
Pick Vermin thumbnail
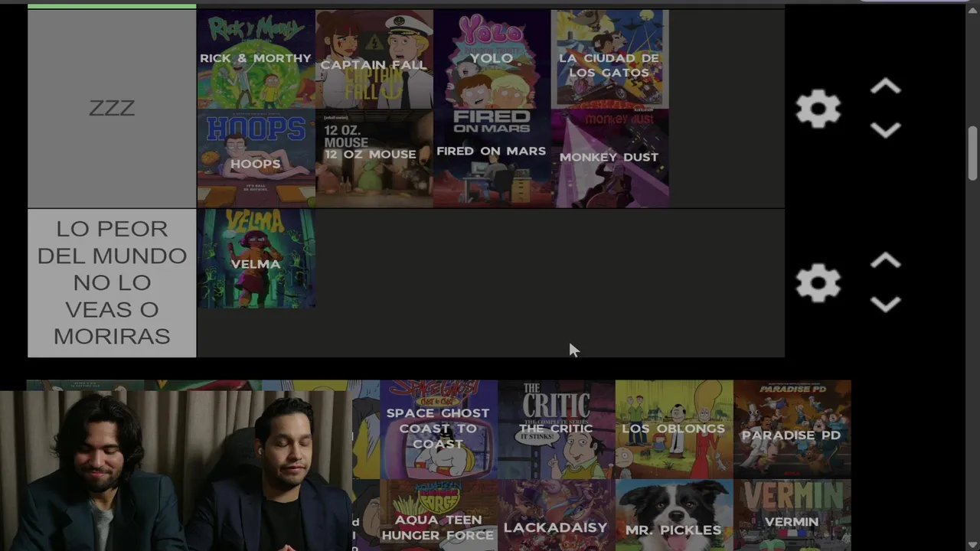click(792, 515)
